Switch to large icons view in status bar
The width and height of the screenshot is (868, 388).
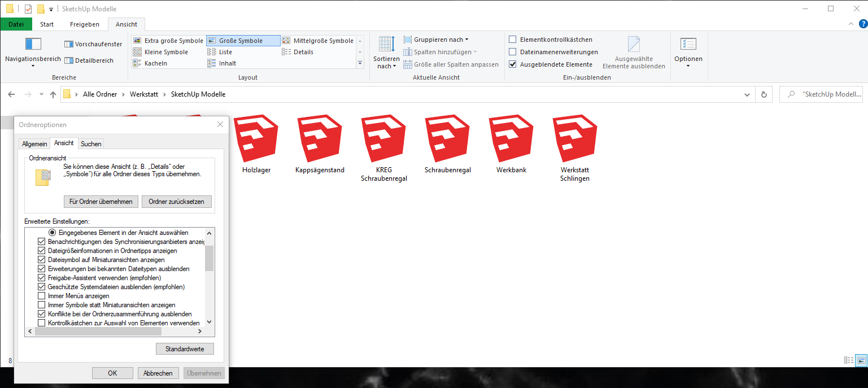861,360
